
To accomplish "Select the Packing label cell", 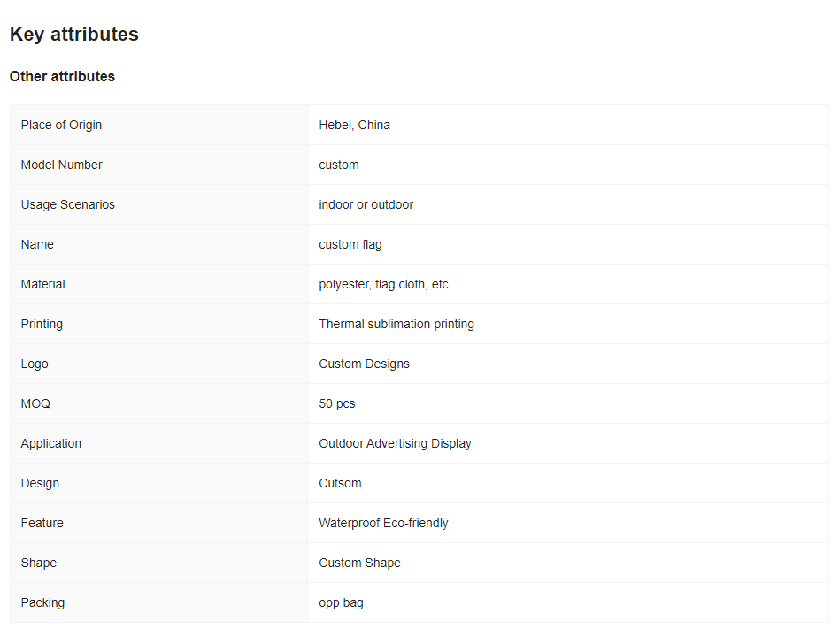I will pyautogui.click(x=158, y=602).
